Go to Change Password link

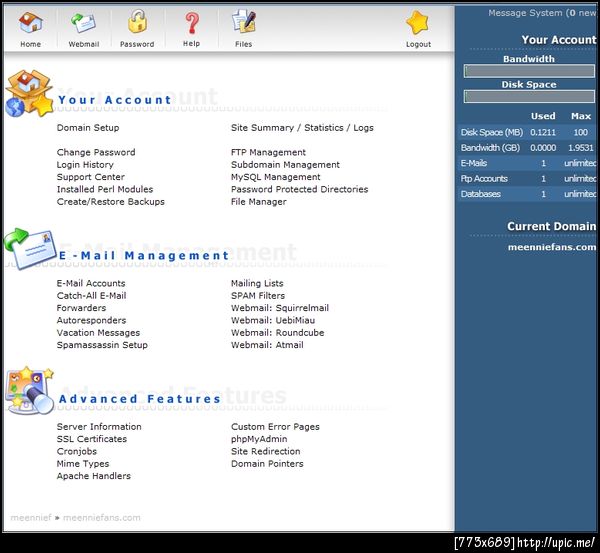(x=96, y=152)
